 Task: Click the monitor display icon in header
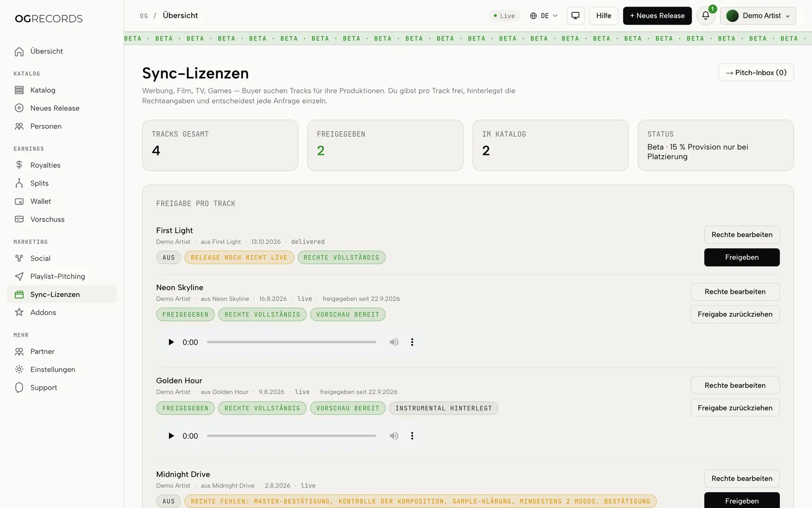pyautogui.click(x=576, y=16)
